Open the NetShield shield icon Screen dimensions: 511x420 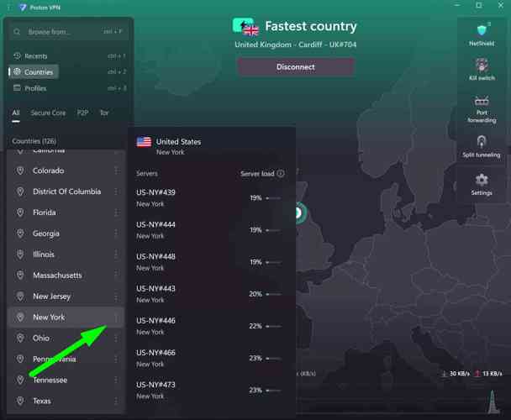[482, 30]
